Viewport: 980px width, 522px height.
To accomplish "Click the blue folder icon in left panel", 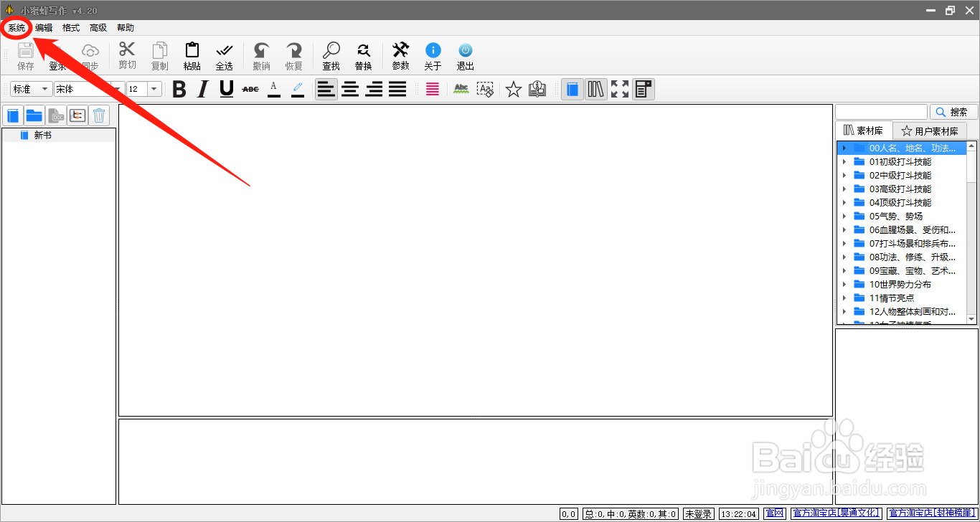I will pos(34,115).
